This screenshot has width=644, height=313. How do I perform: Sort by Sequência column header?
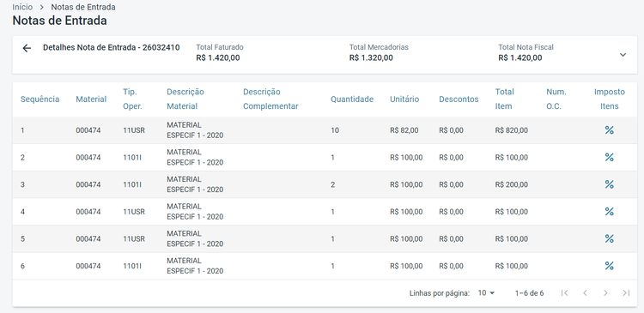point(39,99)
